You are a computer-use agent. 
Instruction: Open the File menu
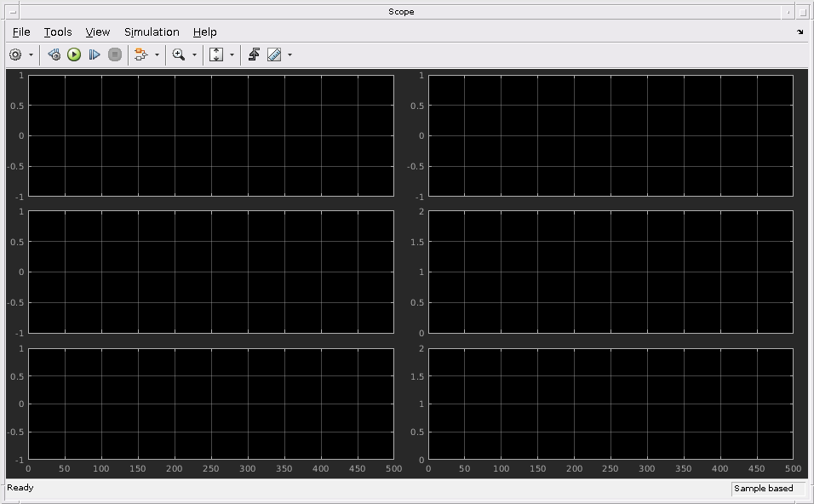21,32
